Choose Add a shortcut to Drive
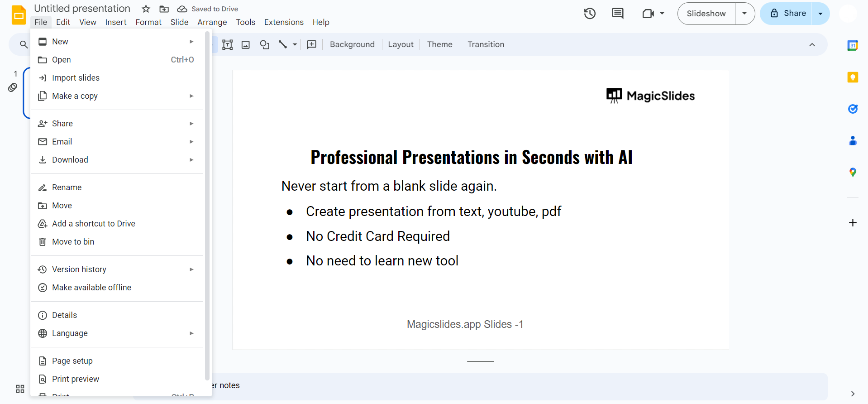This screenshot has height=404, width=868. coord(117,224)
